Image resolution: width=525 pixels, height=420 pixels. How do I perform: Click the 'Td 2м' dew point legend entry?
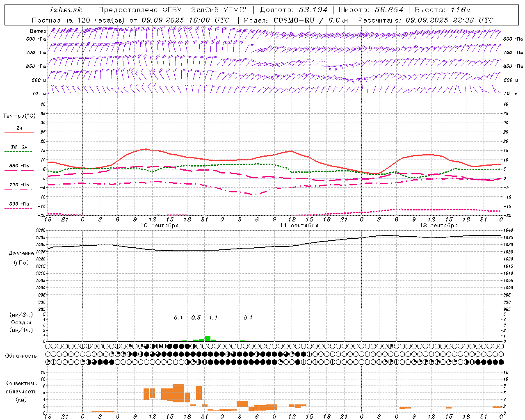pyautogui.click(x=19, y=147)
